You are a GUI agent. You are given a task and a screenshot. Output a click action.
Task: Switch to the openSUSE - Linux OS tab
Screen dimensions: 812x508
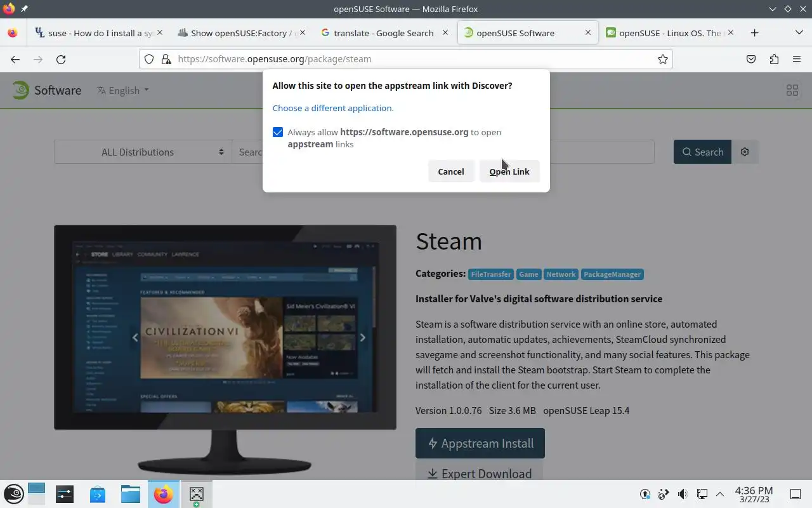(670, 33)
